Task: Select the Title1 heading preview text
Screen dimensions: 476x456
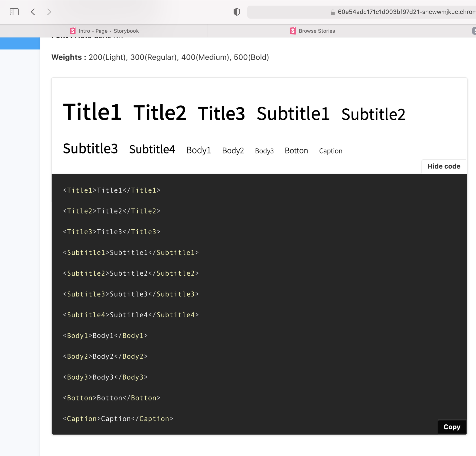Action: [92, 112]
